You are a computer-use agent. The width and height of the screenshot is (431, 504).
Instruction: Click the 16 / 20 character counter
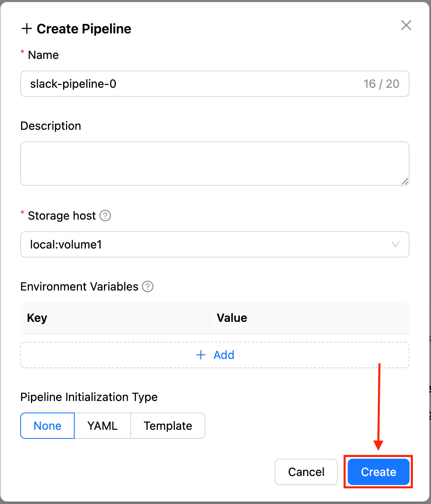[x=382, y=84]
